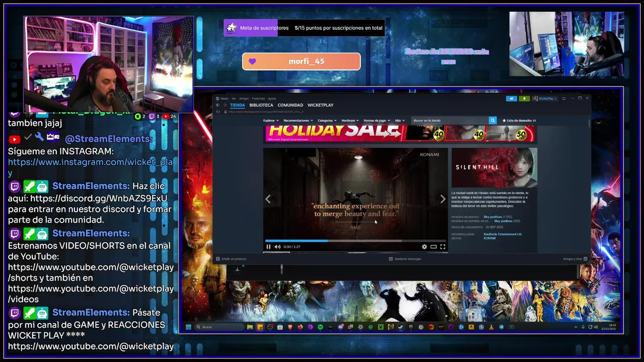Image resolution: width=644 pixels, height=362 pixels.
Task: Click the download icon below Steam window
Action: [237, 269]
